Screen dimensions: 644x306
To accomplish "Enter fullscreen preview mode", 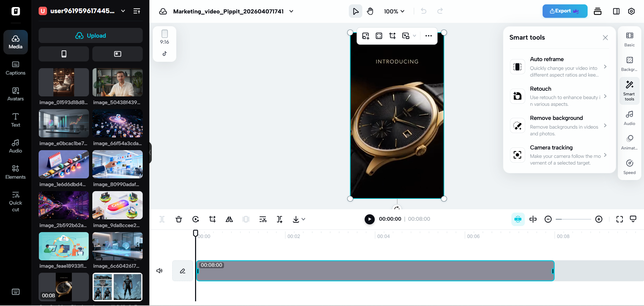I will pos(619,219).
